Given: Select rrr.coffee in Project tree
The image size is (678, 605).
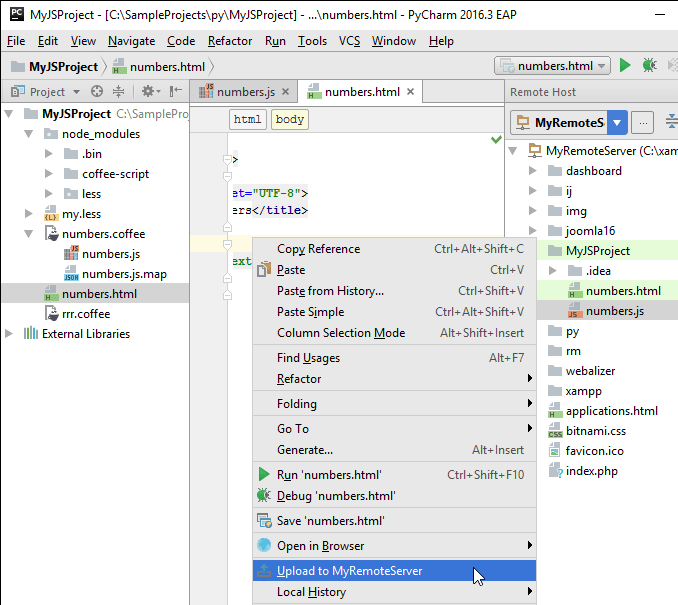Looking at the screenshot, I should (78, 314).
